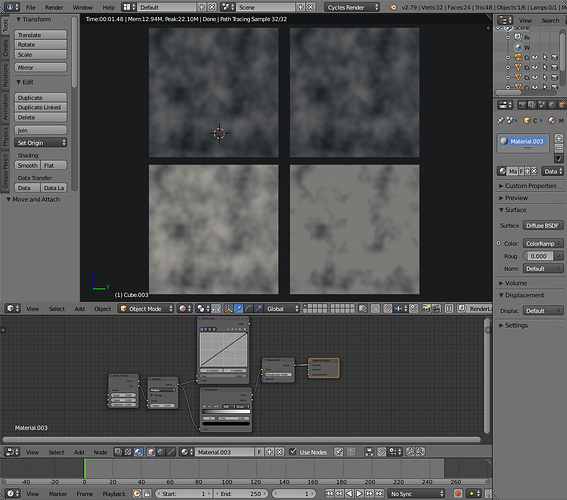Click the Smooth shading button
567x500 pixels.
(27, 165)
